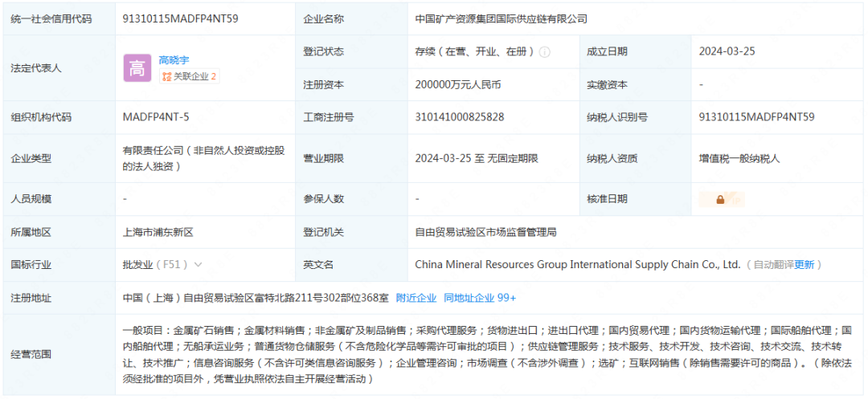Viewport: 868px width, 399px height.
Task: Select registration status 存续（在营、开业、在册）
Action: (x=475, y=52)
